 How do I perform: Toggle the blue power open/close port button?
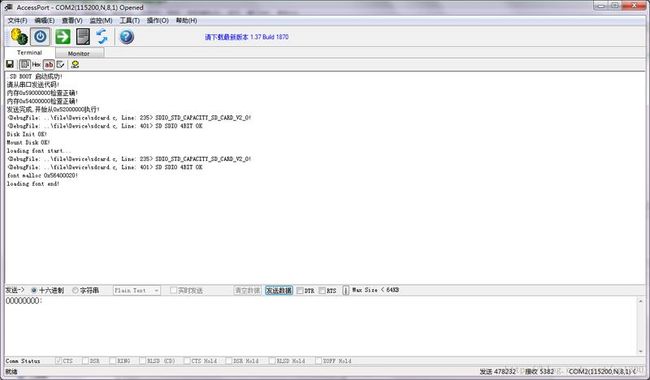coord(40,36)
